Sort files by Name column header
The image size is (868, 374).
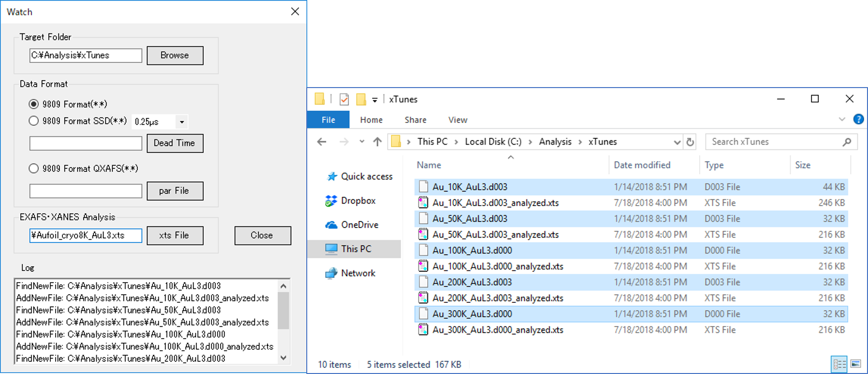(x=429, y=165)
